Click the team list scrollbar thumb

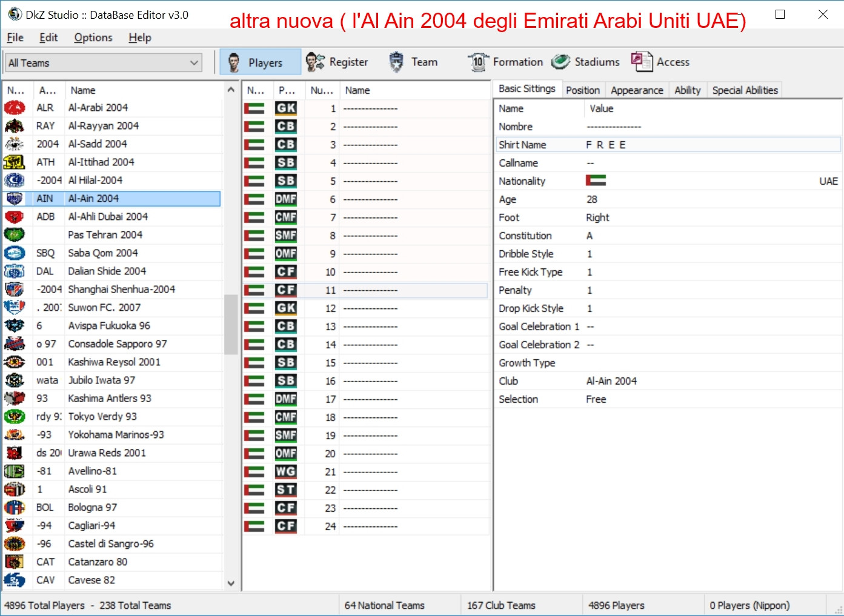coord(231,324)
